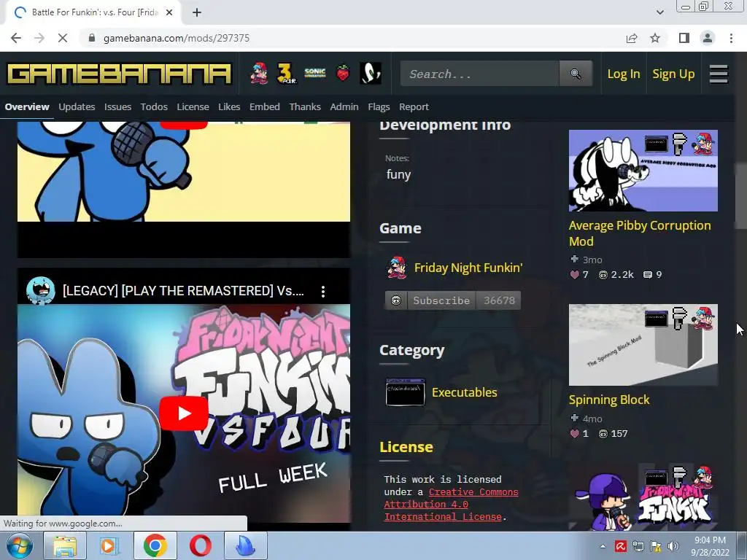Click the address bar URL
The image size is (747, 560).
177,38
